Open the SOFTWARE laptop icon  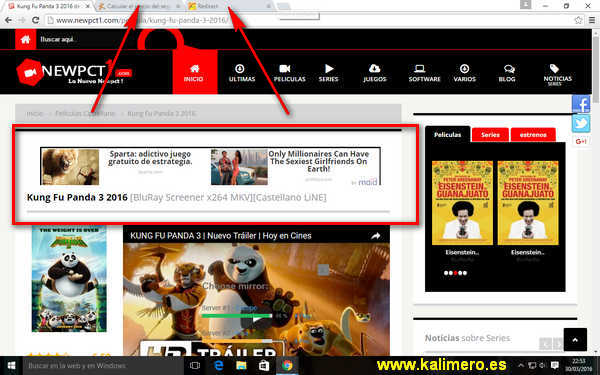pyautogui.click(x=419, y=68)
